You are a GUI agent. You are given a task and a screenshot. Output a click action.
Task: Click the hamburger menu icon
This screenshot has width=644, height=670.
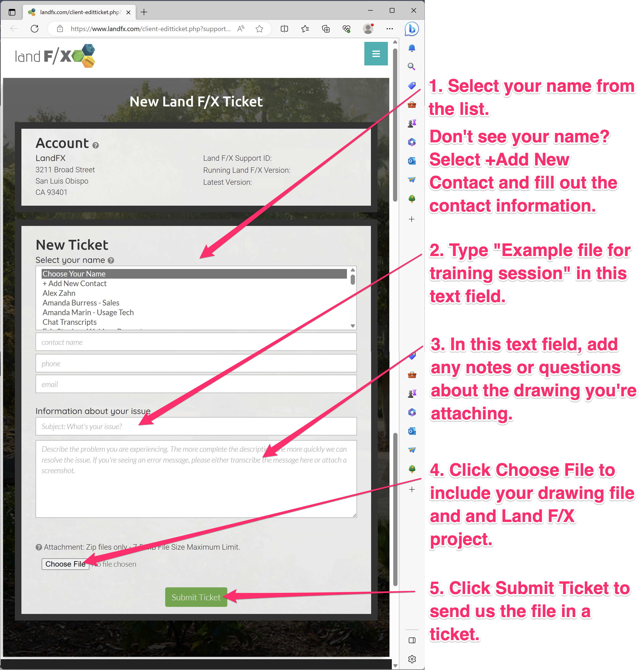[376, 54]
